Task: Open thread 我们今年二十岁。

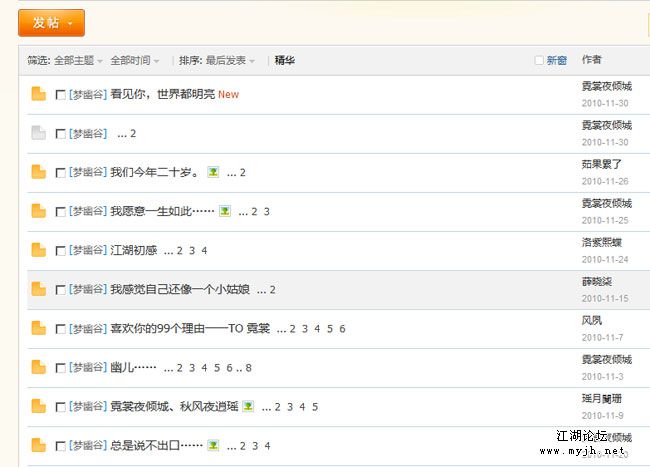Action: click(x=155, y=172)
